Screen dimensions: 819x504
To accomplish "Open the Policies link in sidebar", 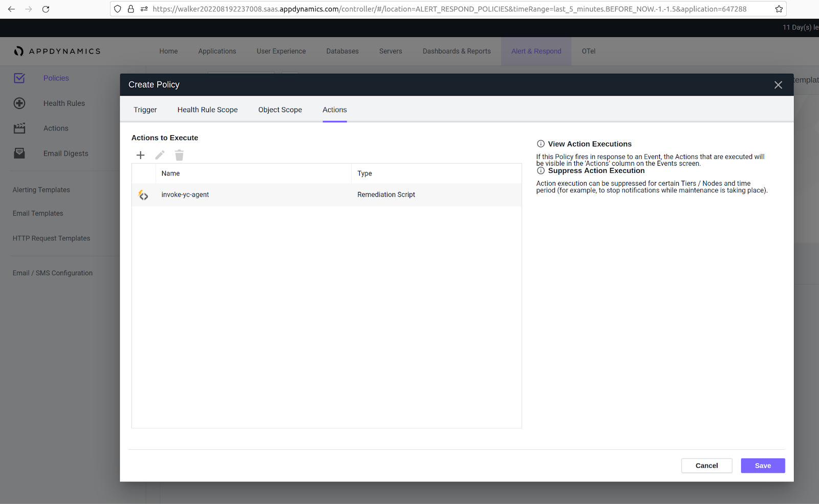I will click(56, 78).
